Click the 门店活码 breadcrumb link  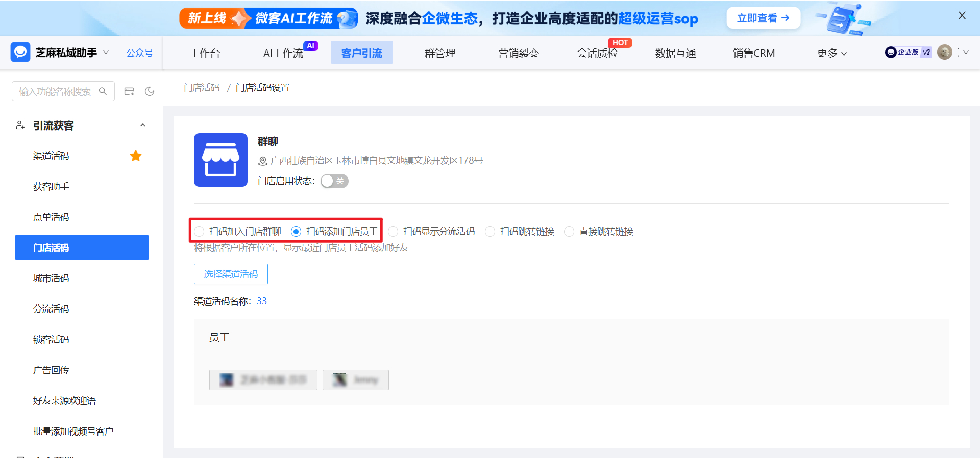(202, 88)
